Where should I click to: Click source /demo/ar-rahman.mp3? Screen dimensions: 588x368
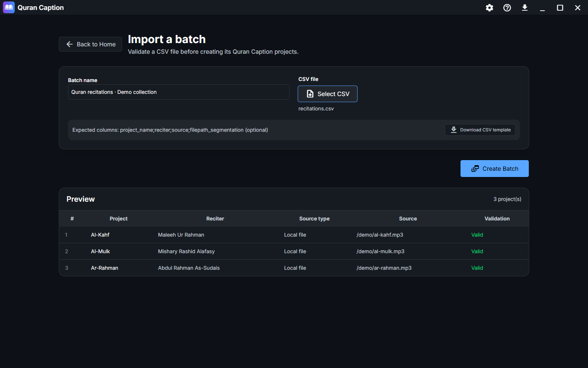click(384, 268)
